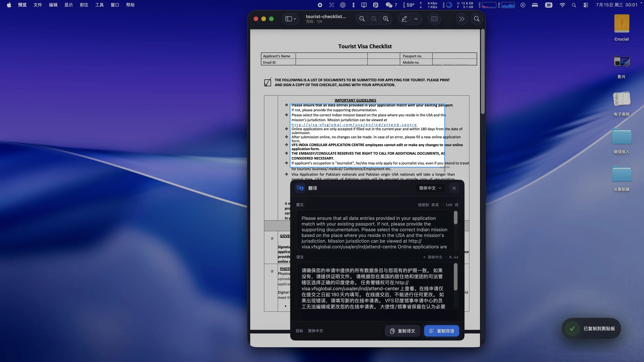Click the text scan menu bar icon
The image size is (644, 362).
pos(332,5)
